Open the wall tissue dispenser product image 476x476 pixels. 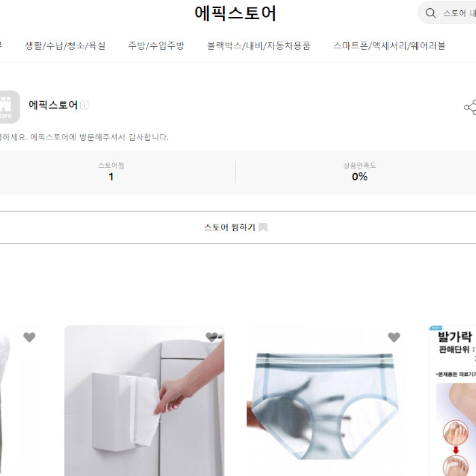pos(144,401)
